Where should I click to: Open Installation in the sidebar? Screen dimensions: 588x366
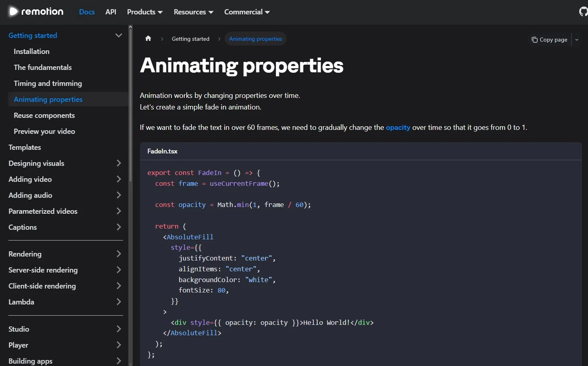click(32, 52)
